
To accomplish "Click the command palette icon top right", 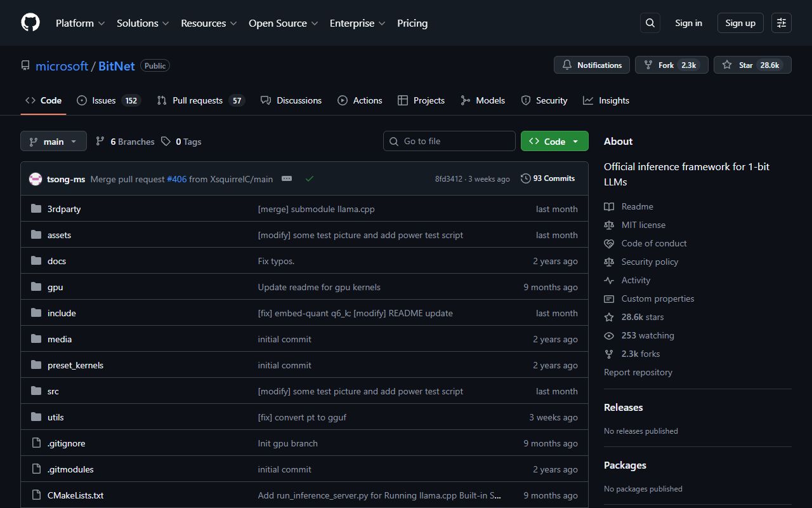I will coord(781,23).
